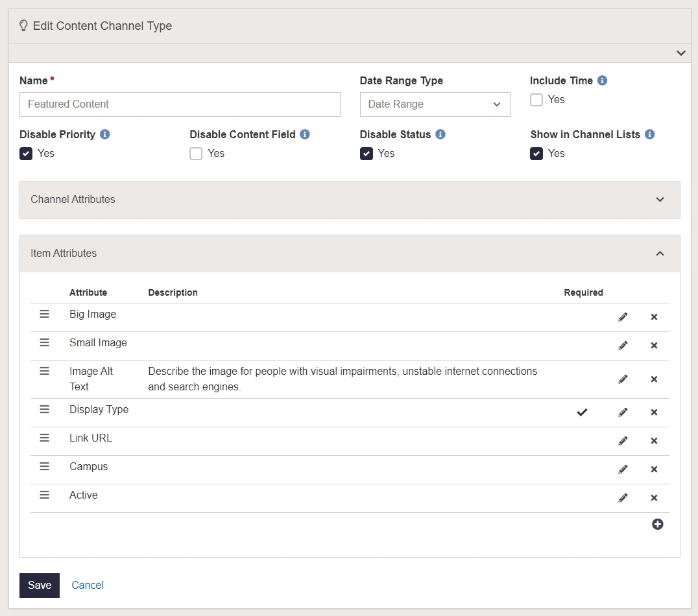This screenshot has height=616, width=698.
Task: Click the 'Image Alt Text' attribute name
Action: [91, 379]
